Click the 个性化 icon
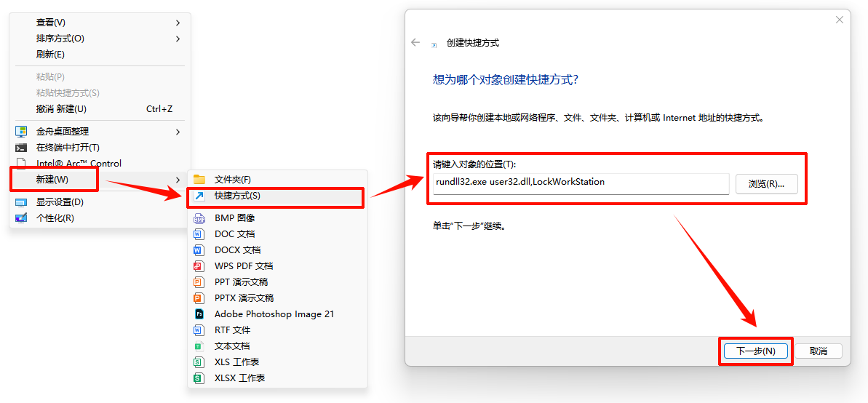Image resolution: width=868 pixels, height=403 pixels. point(21,218)
